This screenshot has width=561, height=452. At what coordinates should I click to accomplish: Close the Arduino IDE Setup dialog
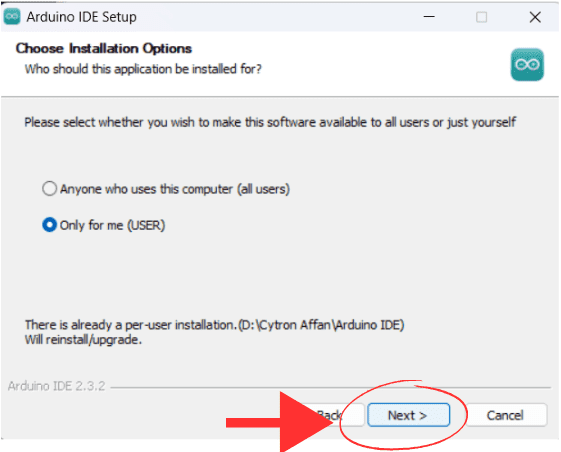click(x=535, y=17)
